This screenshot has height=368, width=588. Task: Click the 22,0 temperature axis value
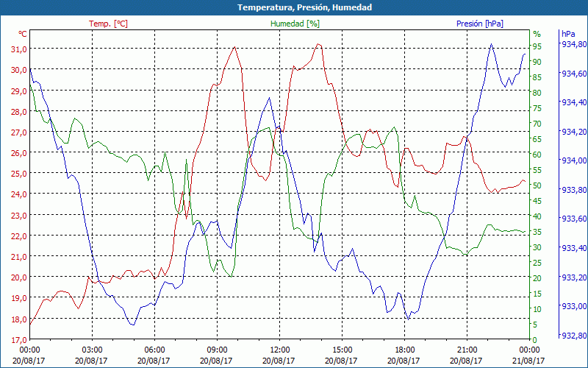tap(18, 236)
